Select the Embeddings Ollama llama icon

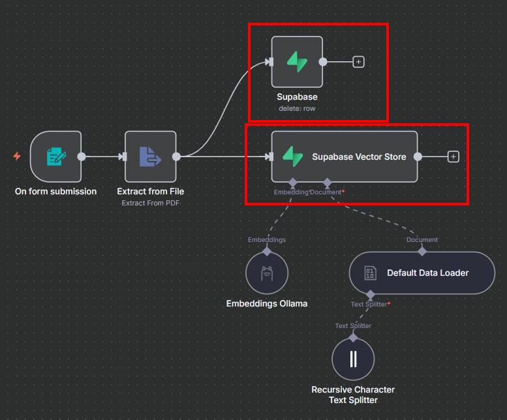point(267,273)
